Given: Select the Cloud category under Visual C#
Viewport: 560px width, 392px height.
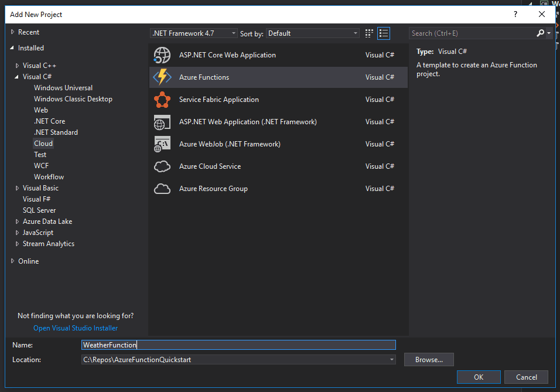Looking at the screenshot, I should 43,143.
